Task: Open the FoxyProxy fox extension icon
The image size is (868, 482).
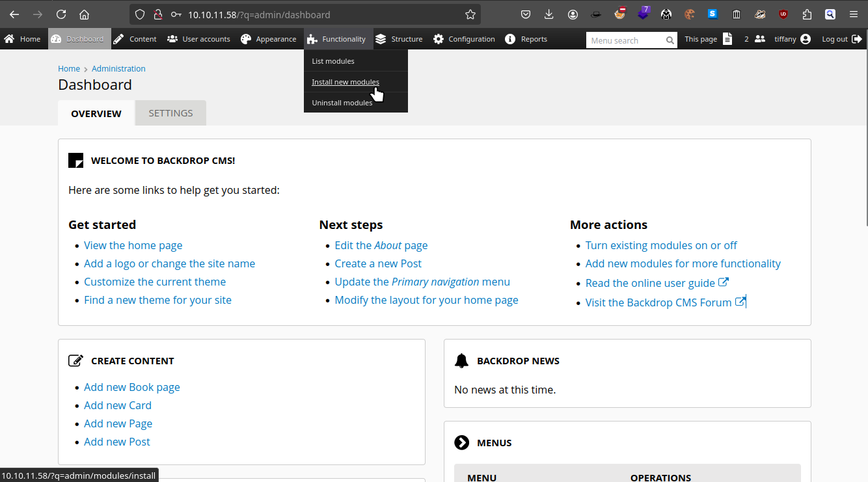Action: pos(619,14)
